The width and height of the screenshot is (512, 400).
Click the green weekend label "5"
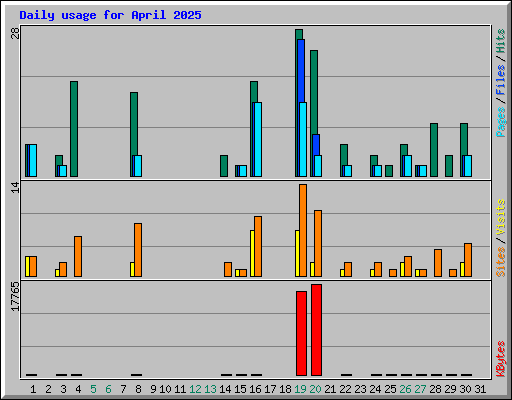tap(93, 389)
